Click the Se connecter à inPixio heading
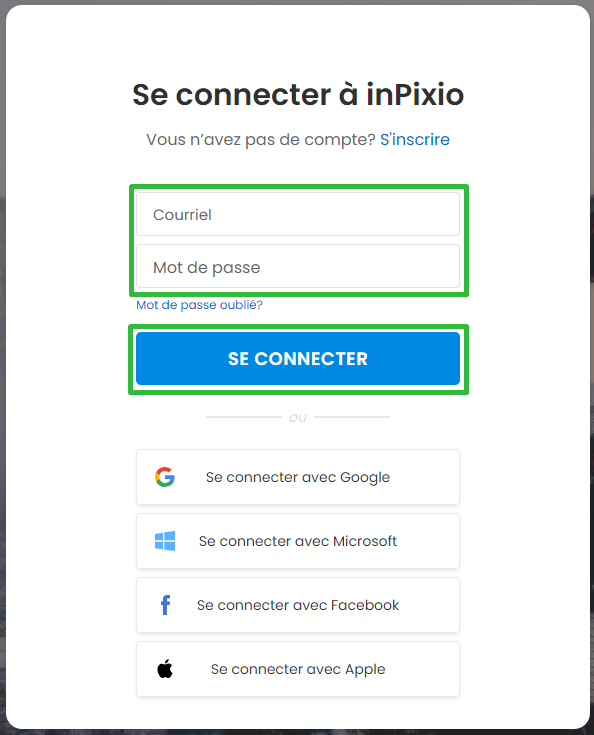This screenshot has width=594, height=735. point(298,94)
